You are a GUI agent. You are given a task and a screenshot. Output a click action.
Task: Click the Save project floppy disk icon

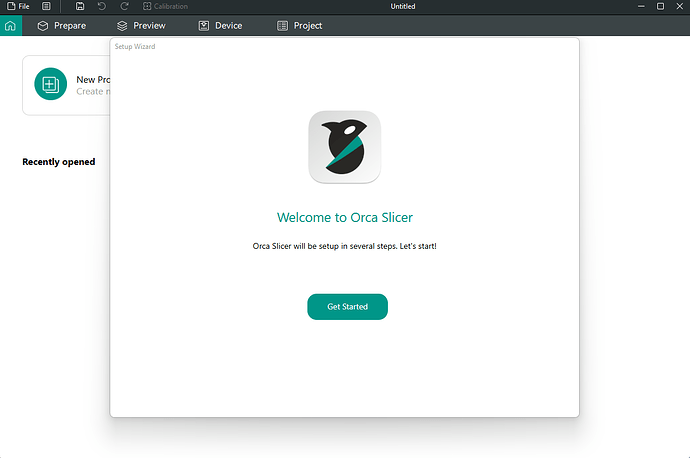pyautogui.click(x=80, y=6)
